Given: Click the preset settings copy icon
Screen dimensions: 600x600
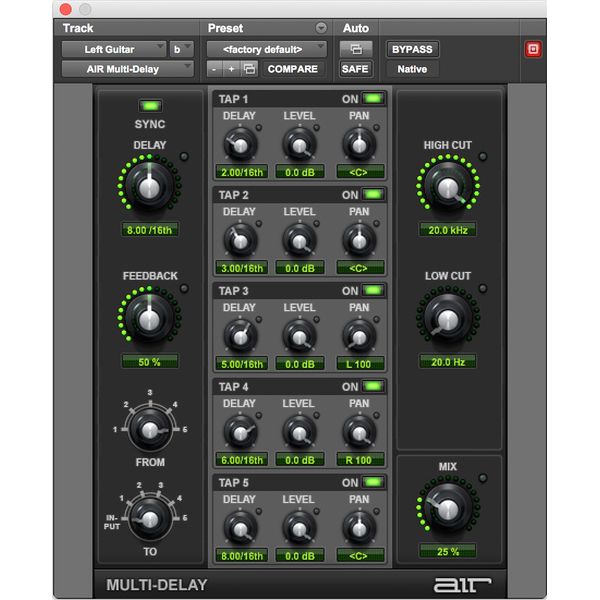Looking at the screenshot, I should [x=249, y=69].
